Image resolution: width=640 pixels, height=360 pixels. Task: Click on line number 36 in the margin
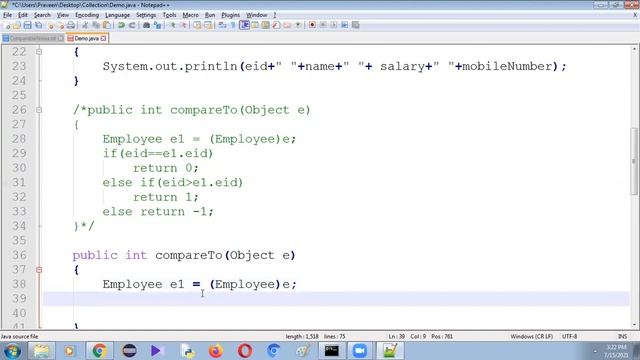point(19,256)
